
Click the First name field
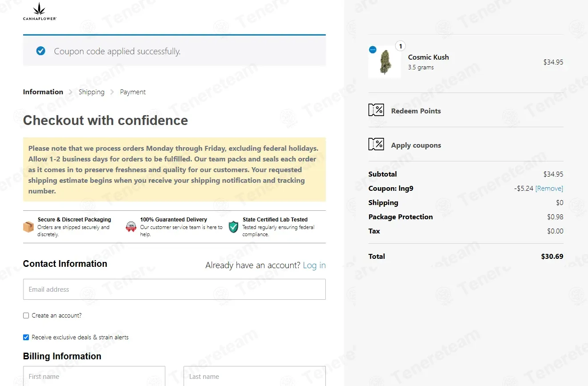[x=94, y=376]
